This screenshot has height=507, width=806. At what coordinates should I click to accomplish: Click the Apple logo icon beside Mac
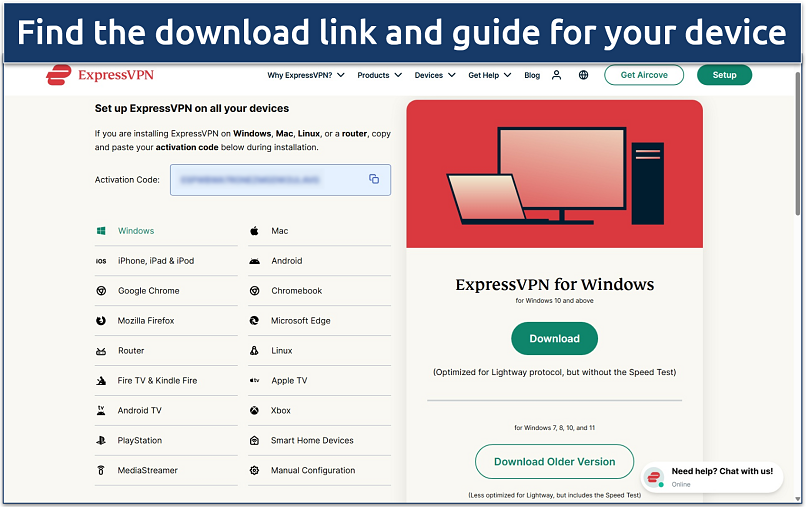click(254, 231)
